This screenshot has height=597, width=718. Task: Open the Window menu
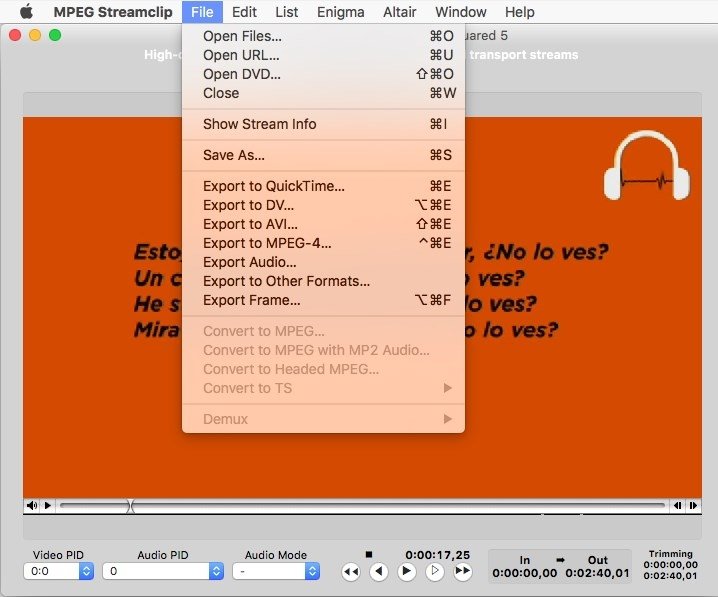(x=461, y=12)
